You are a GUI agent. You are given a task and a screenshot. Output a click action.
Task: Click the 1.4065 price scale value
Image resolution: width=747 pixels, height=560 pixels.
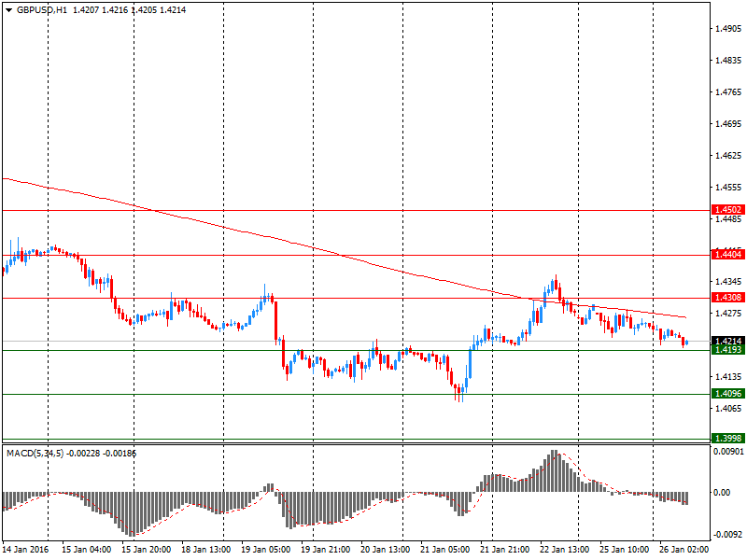pos(729,409)
